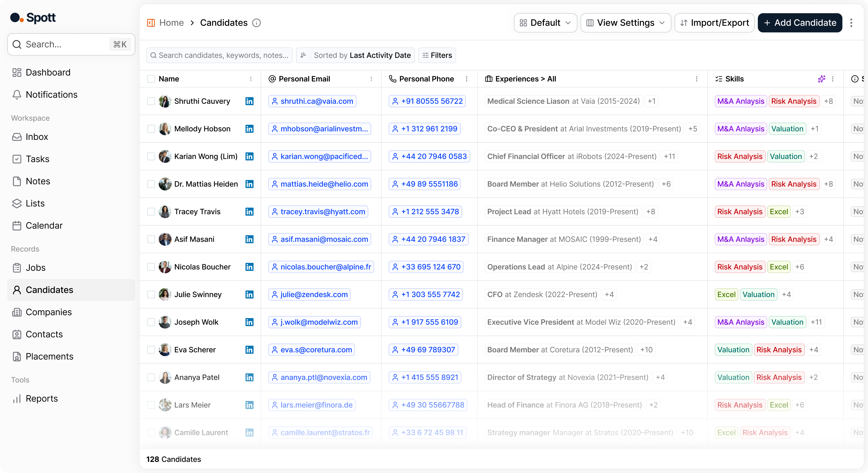868x473 pixels.
Task: Check the row checkbox for Lars Meier
Action: 151,405
